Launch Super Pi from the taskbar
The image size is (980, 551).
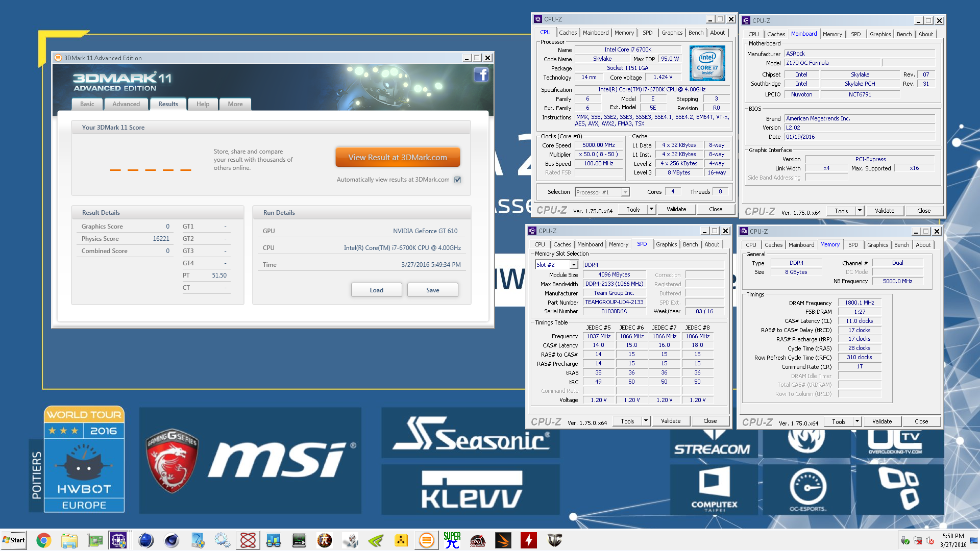(x=452, y=540)
